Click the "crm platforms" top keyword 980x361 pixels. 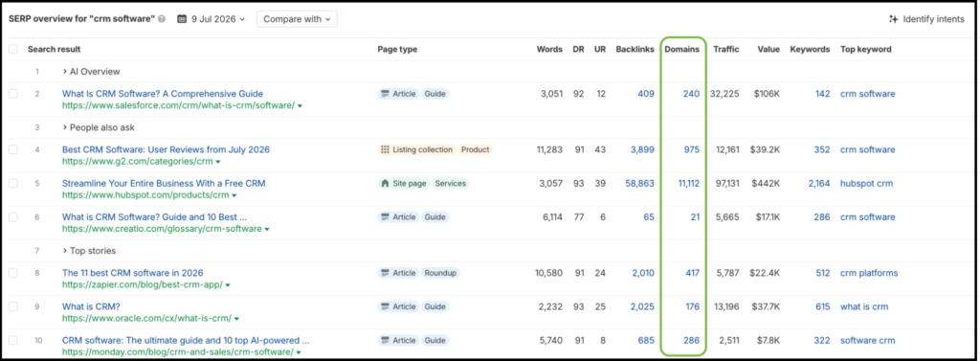point(869,273)
